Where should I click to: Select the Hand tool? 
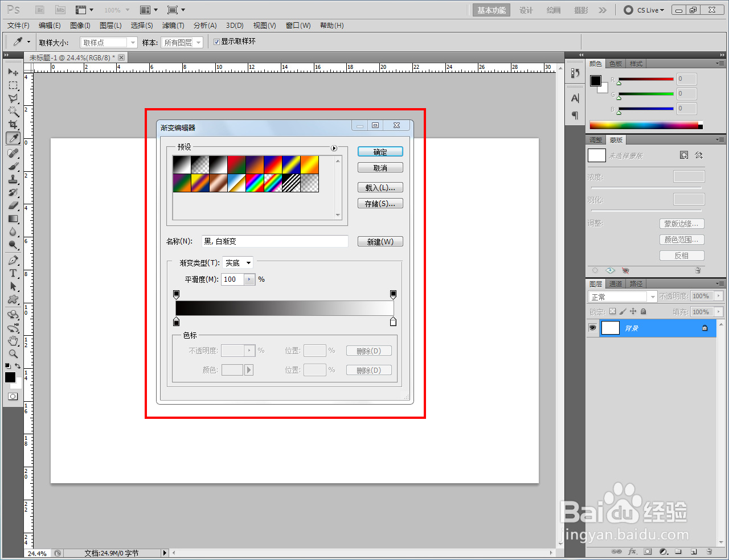pyautogui.click(x=13, y=341)
